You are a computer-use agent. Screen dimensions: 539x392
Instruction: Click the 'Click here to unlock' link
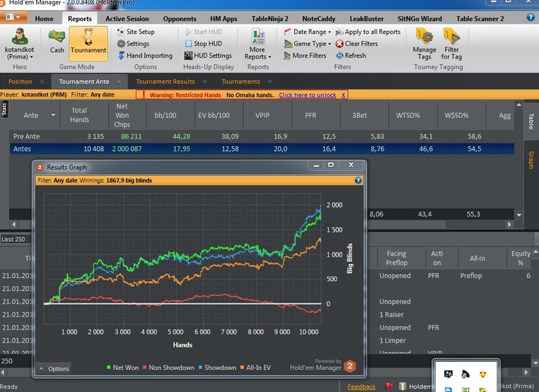[307, 95]
